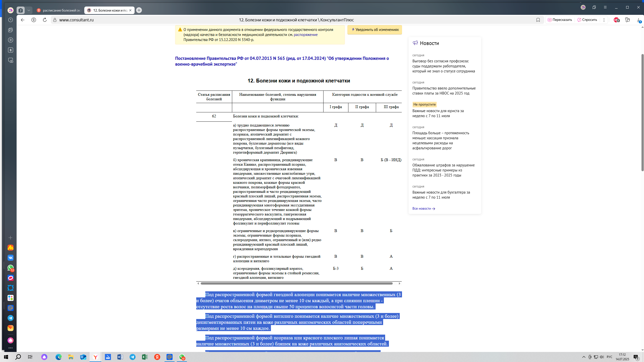The width and height of the screenshot is (644, 362).
Task: Open the bookmarks collections icon in title bar
Action: click(x=594, y=7)
